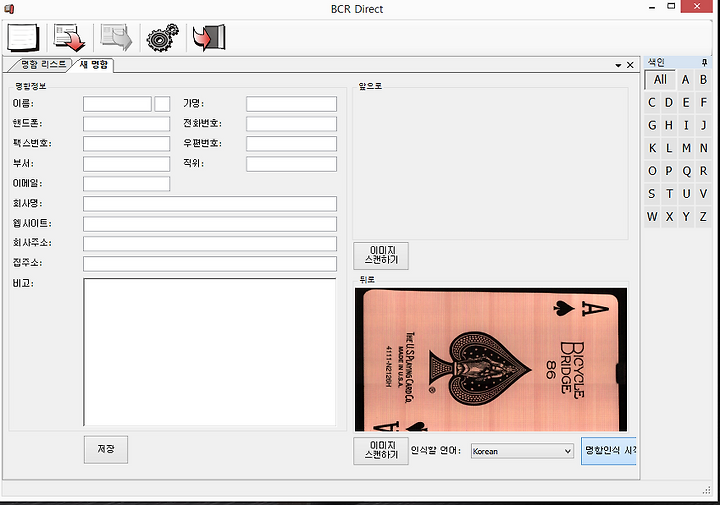Filter index by letter G
720x505 pixels.
pyautogui.click(x=652, y=125)
